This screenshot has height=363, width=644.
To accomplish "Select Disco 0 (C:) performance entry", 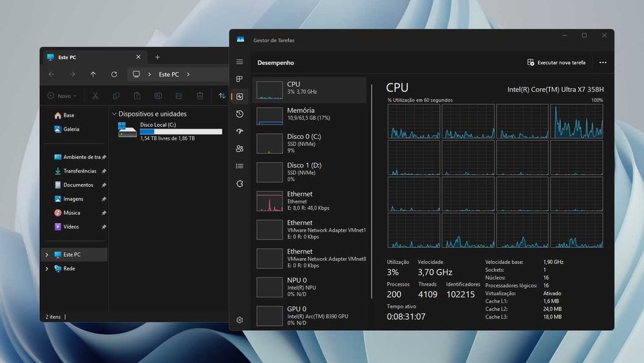I will tap(309, 144).
